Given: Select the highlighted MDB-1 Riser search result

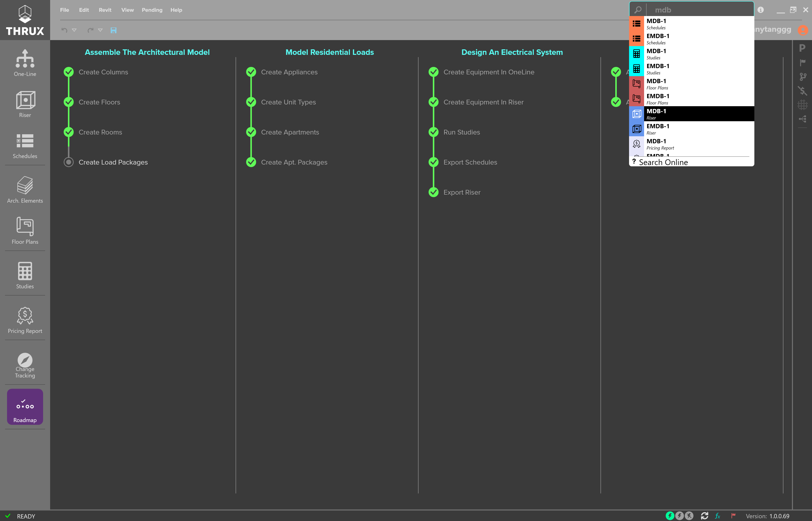Looking at the screenshot, I should (x=691, y=114).
